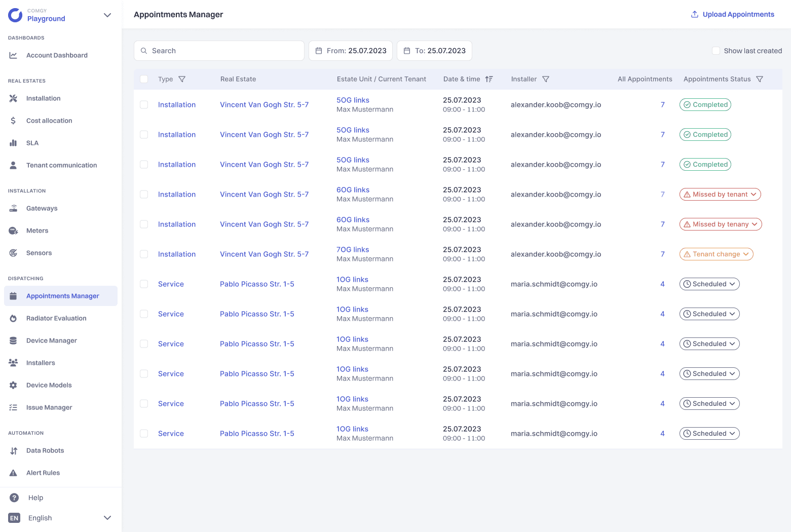The width and height of the screenshot is (791, 532).
Task: Click the Tenant communication person icon
Action: [13, 165]
